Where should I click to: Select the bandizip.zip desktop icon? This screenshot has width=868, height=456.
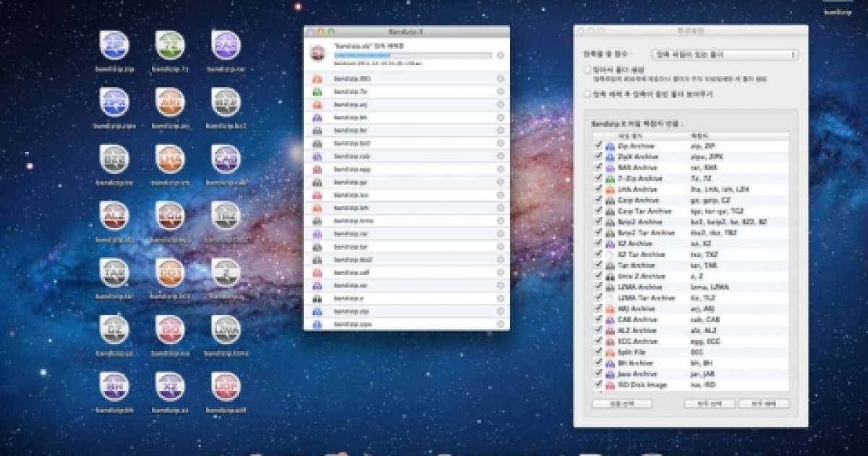point(114,46)
